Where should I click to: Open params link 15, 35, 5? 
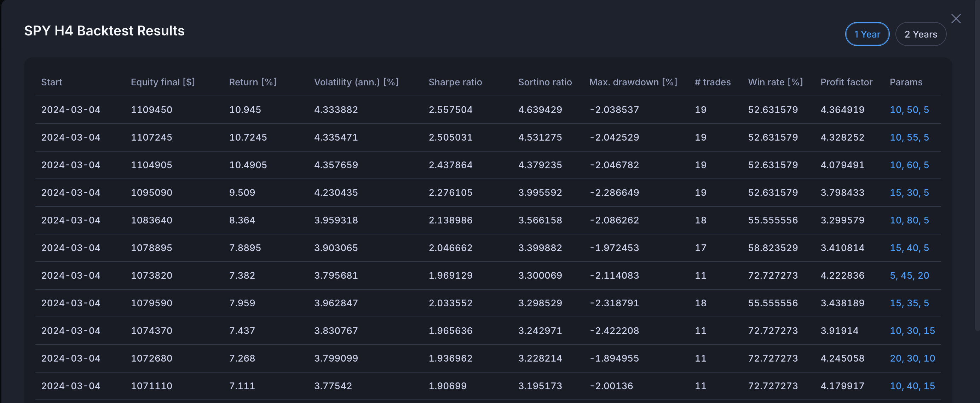tap(909, 303)
